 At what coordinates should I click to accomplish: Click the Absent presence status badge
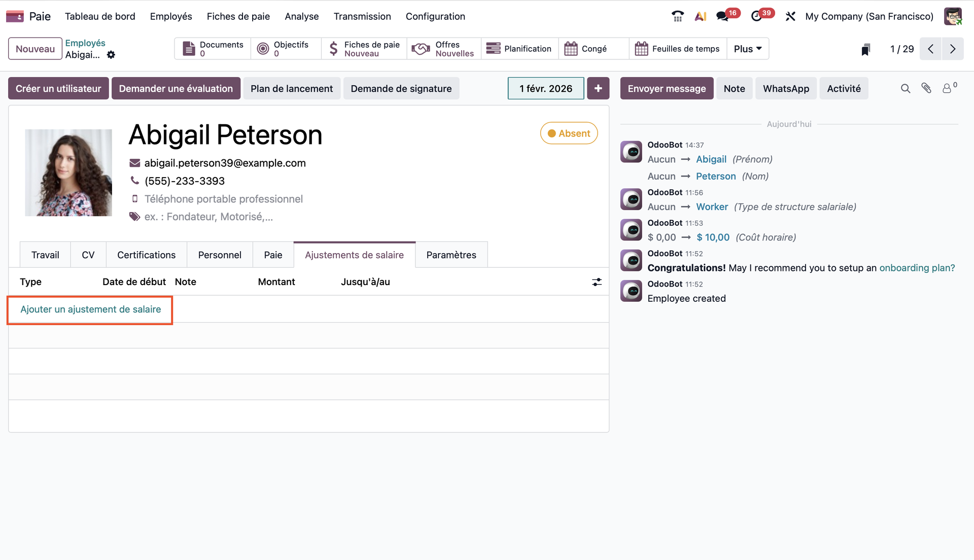point(569,133)
